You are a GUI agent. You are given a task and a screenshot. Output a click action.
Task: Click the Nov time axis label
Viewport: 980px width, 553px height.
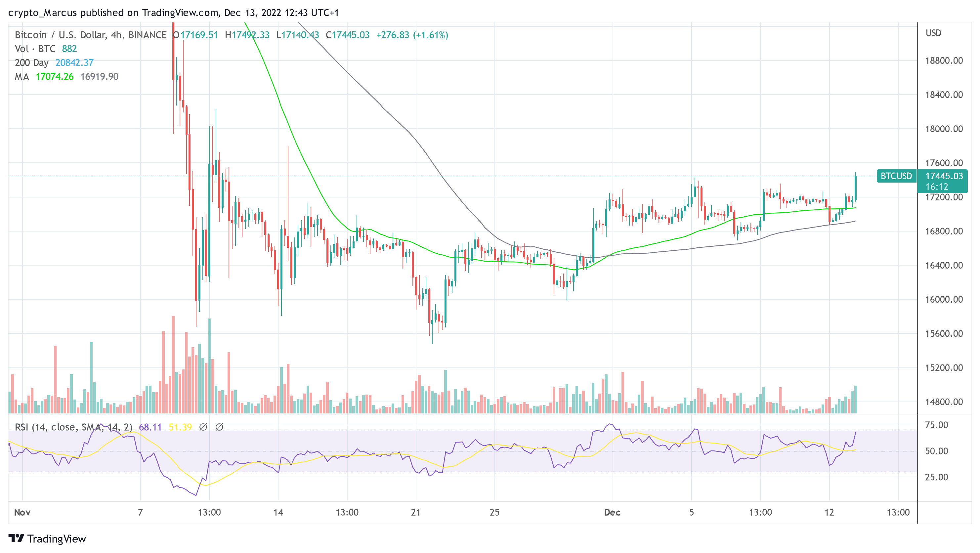coord(22,512)
